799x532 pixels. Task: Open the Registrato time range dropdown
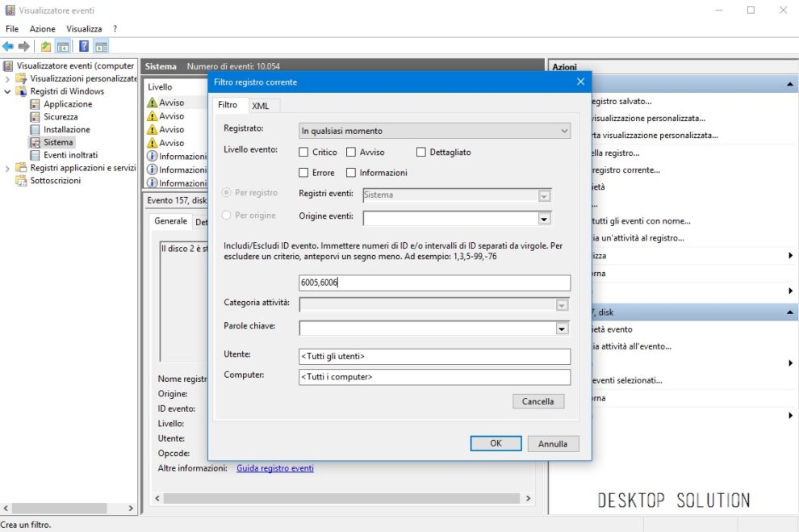(x=434, y=131)
